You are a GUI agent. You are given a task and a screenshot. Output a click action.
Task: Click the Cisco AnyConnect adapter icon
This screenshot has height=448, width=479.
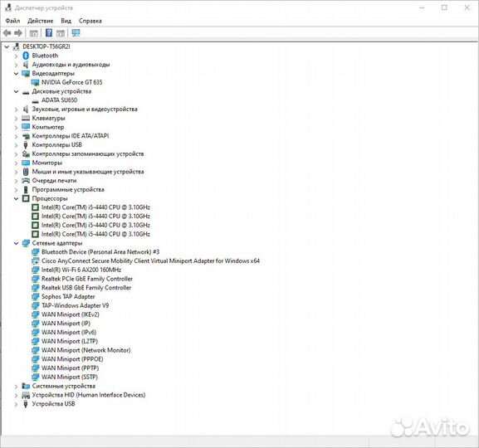(x=36, y=261)
